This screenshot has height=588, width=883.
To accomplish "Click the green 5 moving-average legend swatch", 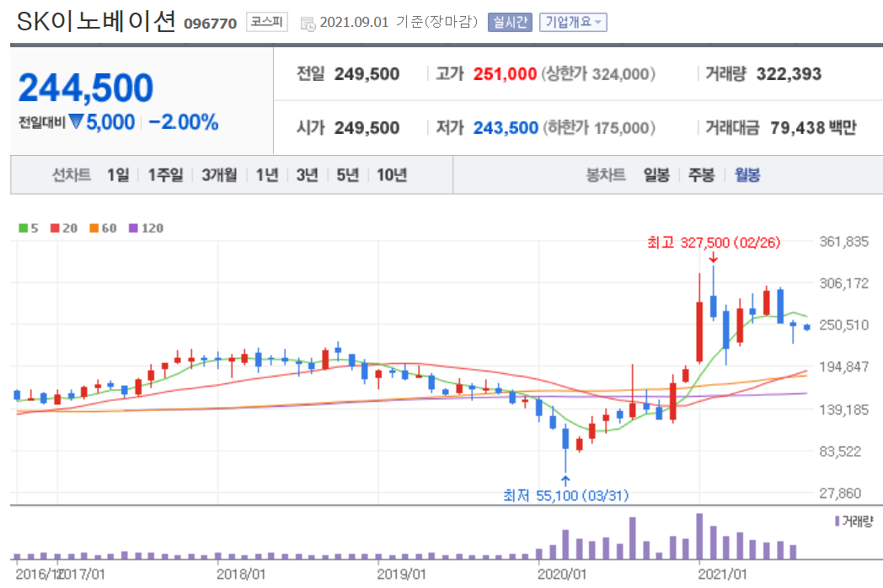I will pos(23,228).
